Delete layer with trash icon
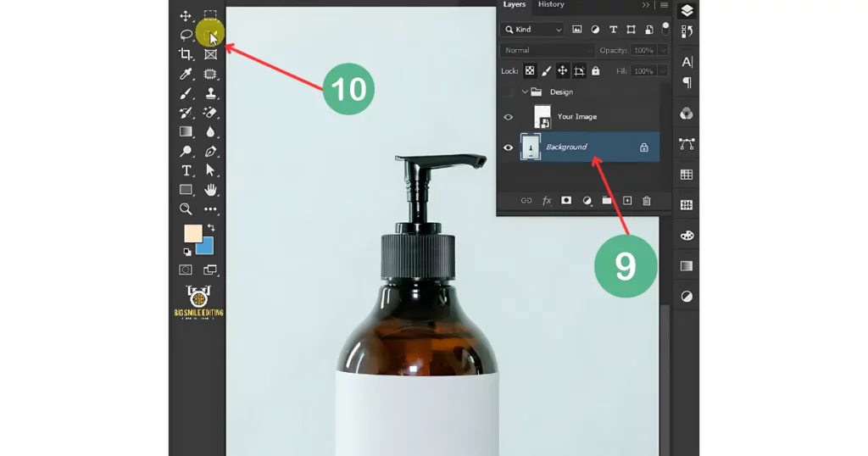The image size is (868, 456). 647,200
